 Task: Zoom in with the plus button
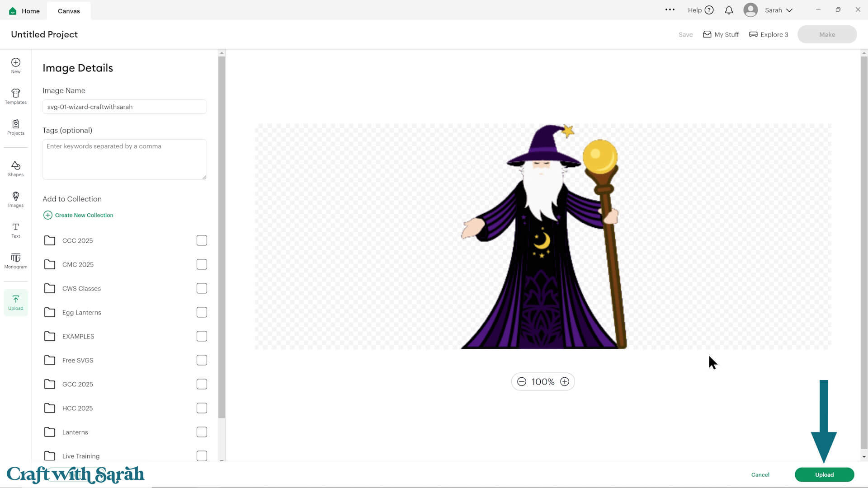tap(564, 381)
